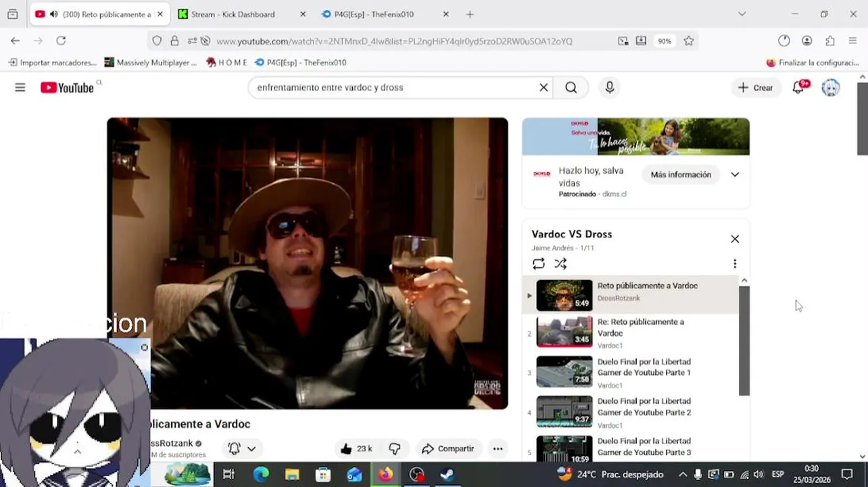Open volume control in system tray

tap(758, 474)
